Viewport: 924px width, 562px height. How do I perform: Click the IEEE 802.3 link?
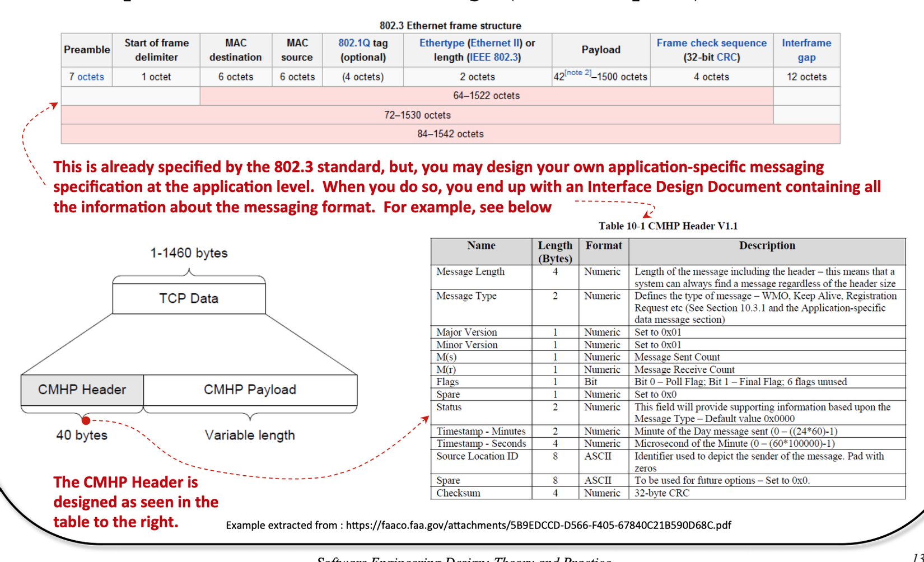494,57
